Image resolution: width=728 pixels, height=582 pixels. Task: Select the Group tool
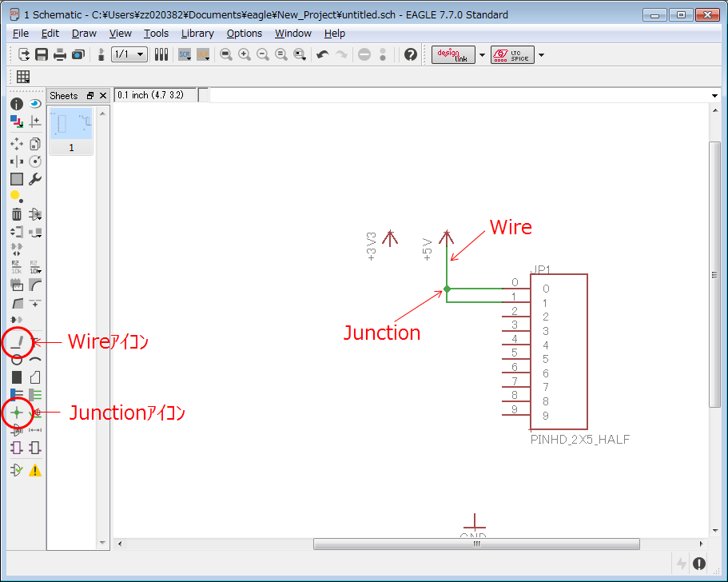[17, 179]
